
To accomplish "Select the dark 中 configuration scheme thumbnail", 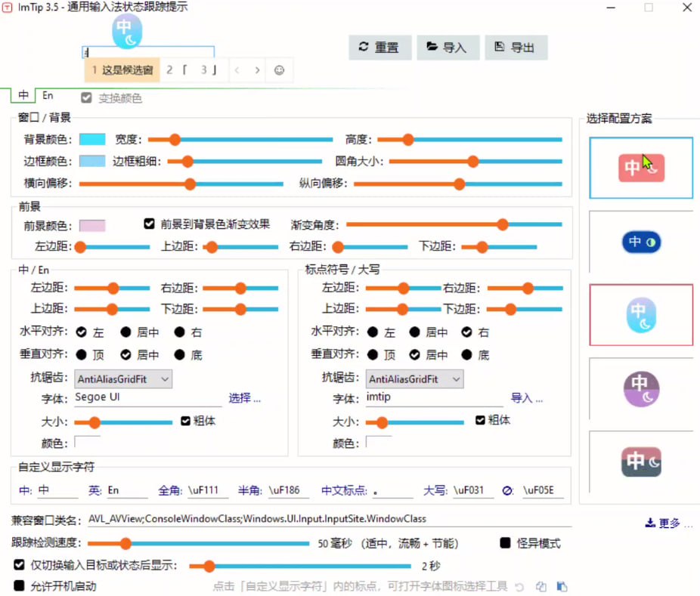I will tap(640, 461).
